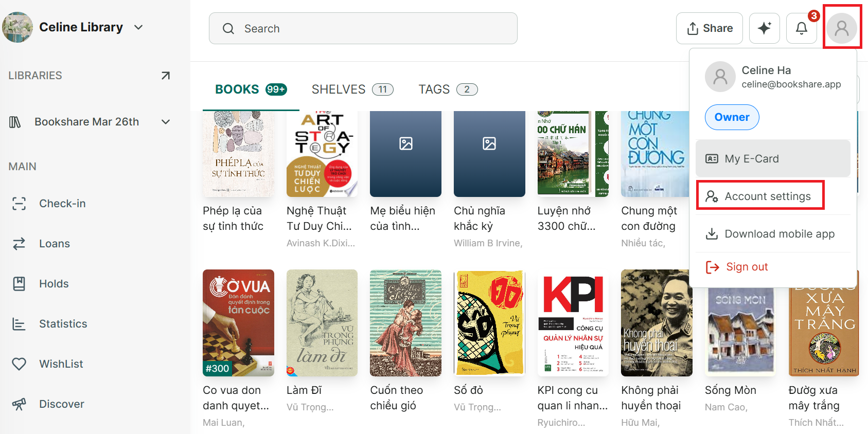Open Holds bookmark icon

click(x=19, y=284)
